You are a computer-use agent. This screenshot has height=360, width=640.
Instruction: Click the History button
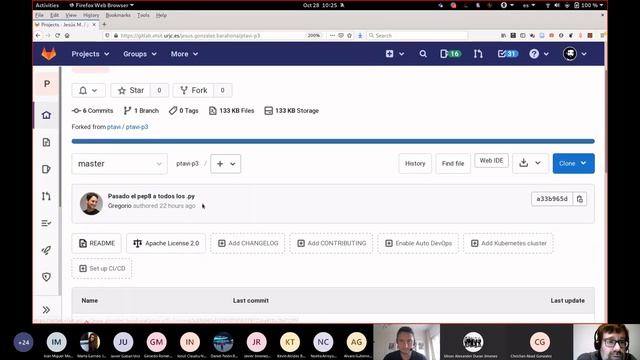tap(415, 164)
